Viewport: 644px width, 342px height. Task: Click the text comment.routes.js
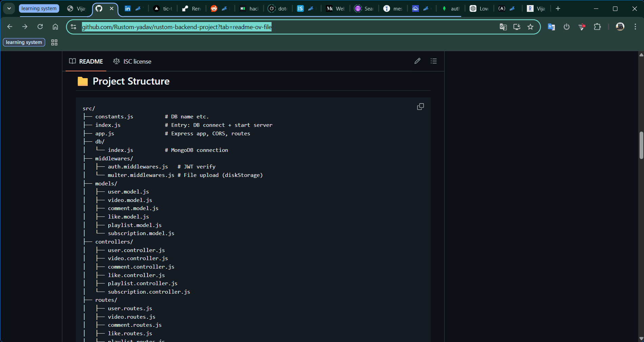135,325
